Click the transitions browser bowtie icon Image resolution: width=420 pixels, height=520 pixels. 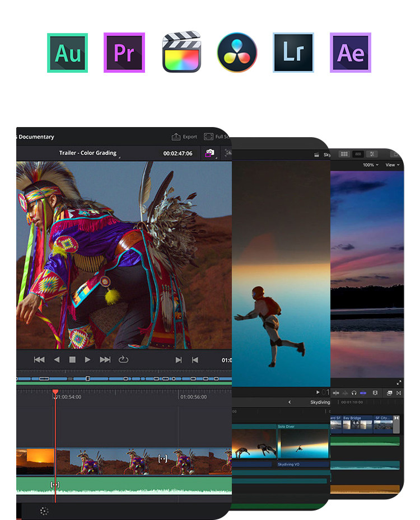(398, 393)
